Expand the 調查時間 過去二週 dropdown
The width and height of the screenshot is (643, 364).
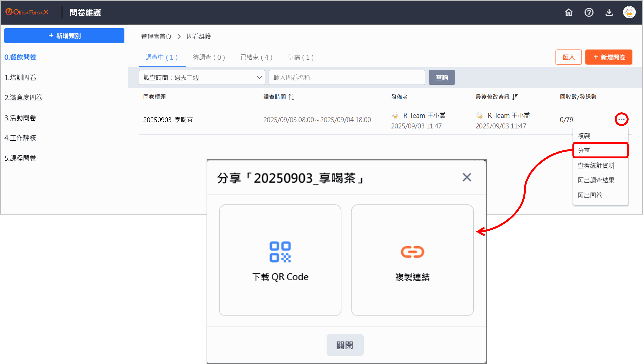pyautogui.click(x=202, y=77)
